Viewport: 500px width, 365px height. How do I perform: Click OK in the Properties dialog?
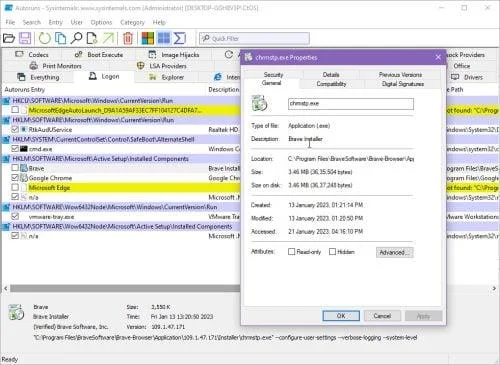coord(341,316)
